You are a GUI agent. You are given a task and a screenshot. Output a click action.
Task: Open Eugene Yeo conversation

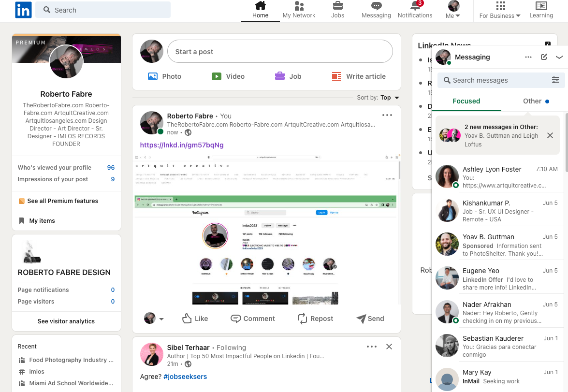(x=498, y=278)
